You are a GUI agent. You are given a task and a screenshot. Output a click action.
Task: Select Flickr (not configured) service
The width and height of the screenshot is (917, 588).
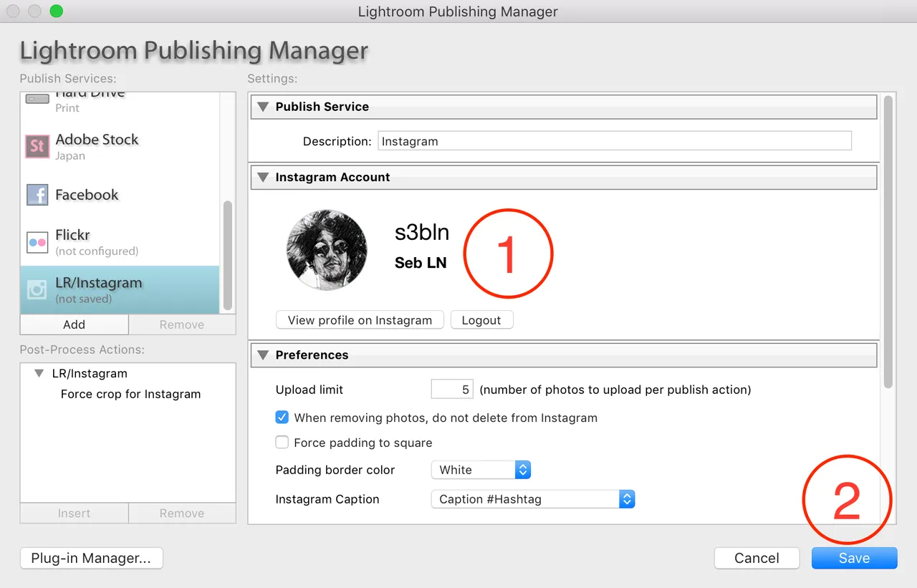point(120,242)
